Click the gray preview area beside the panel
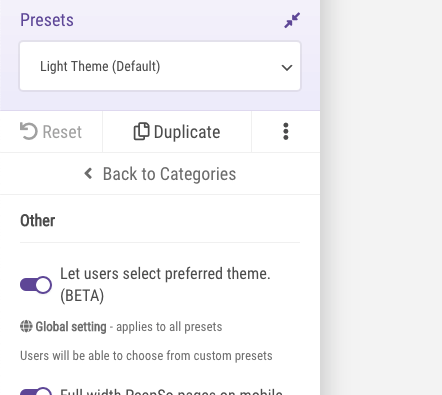This screenshot has width=442, height=395. [x=381, y=197]
